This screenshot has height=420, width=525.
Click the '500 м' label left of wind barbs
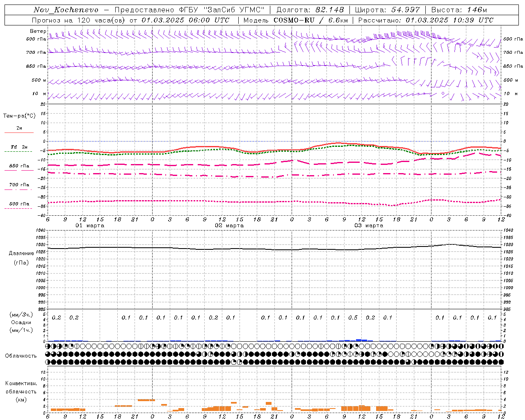point(39,80)
